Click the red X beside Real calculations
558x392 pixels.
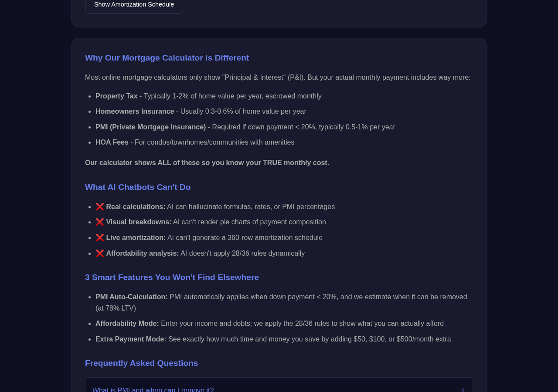100,207
